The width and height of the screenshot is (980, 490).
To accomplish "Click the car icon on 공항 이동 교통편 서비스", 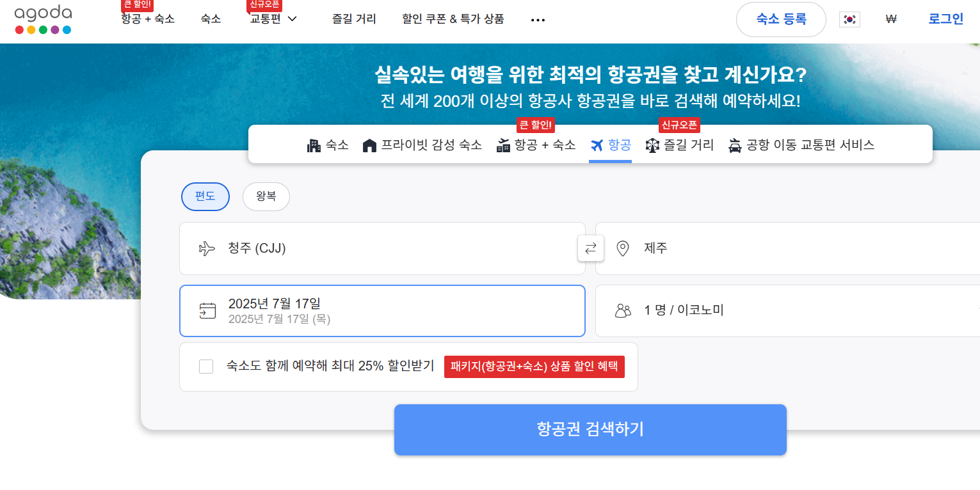I will tap(734, 145).
